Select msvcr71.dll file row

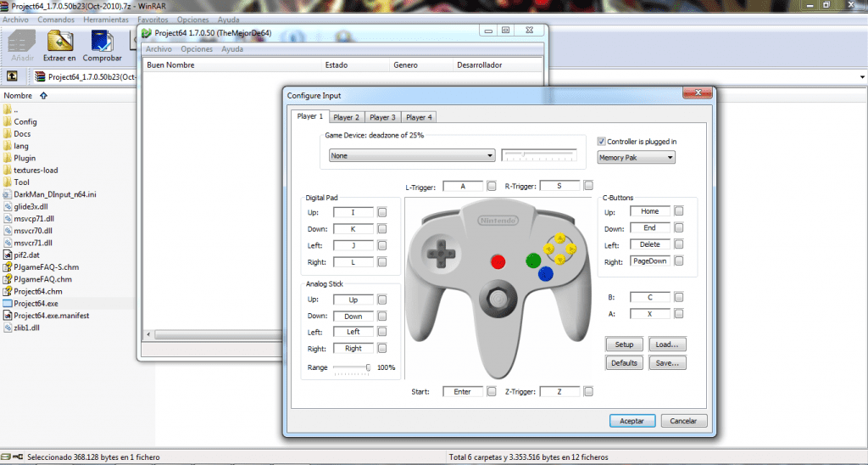[x=33, y=243]
